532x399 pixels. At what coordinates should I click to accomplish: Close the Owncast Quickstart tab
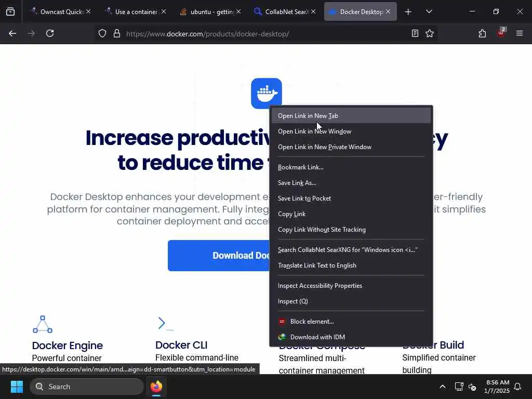[x=88, y=11]
